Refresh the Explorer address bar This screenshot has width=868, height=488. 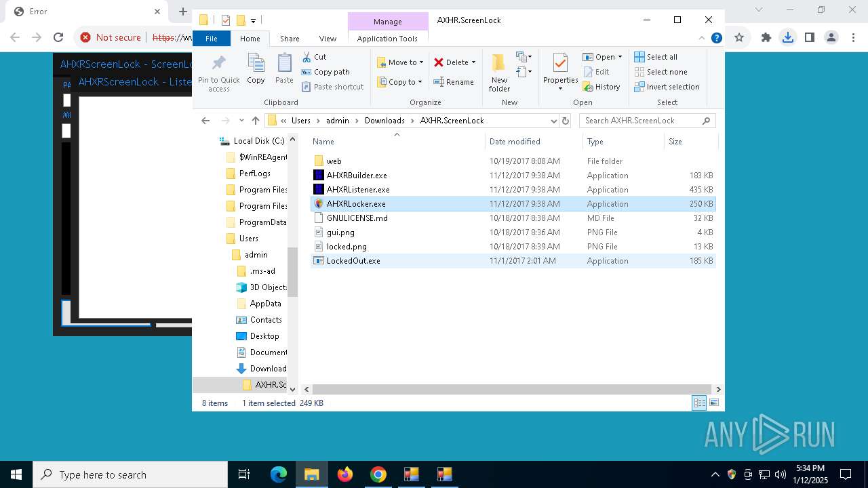coord(566,121)
